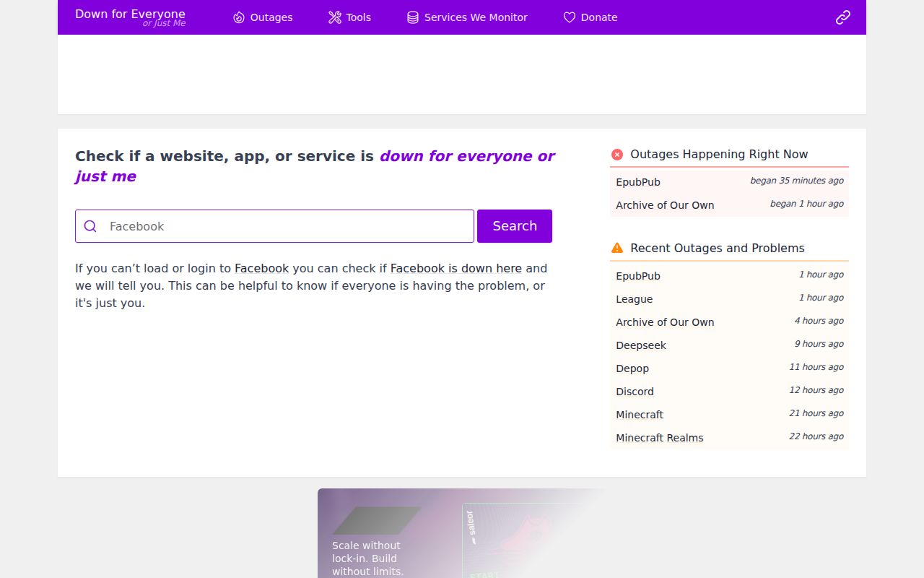Open Minecraft Realms recent outage entry
Screen dimensions: 924x578
tap(659, 438)
